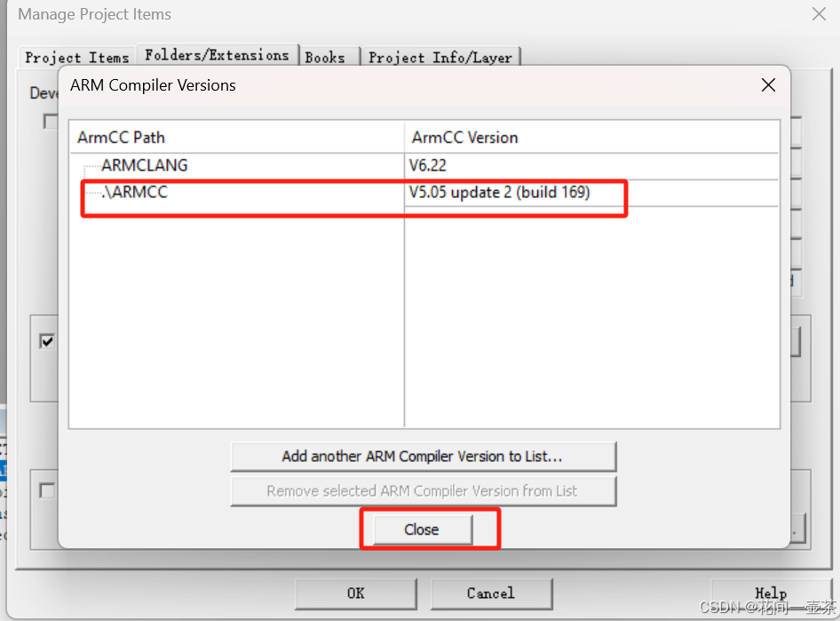Add another ARM Compiler Version to List

click(424, 457)
